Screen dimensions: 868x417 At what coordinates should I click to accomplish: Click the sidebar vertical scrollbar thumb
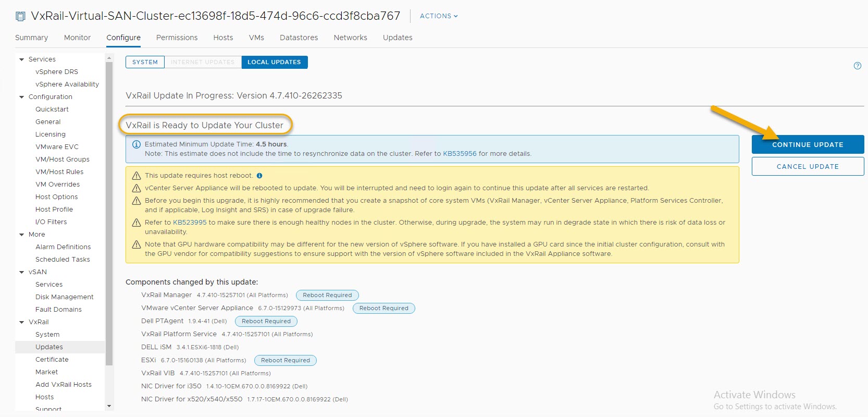point(109,214)
